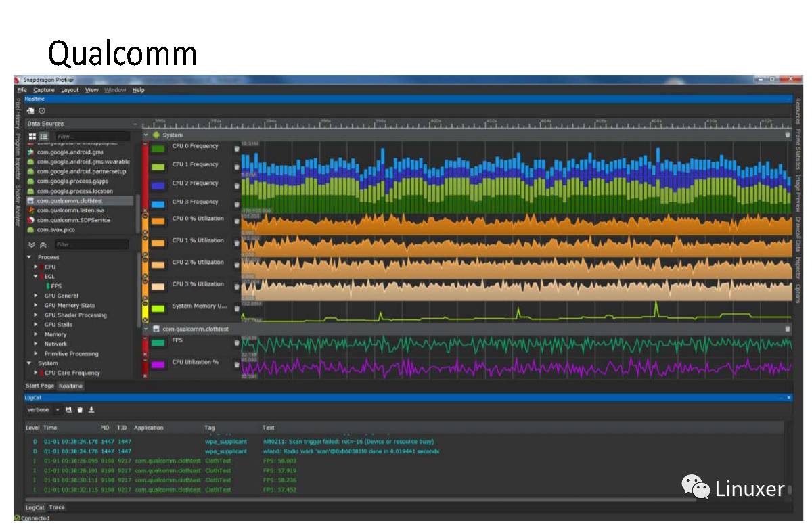Open the Capture menu
This screenshot has height=523, width=812.
point(44,90)
